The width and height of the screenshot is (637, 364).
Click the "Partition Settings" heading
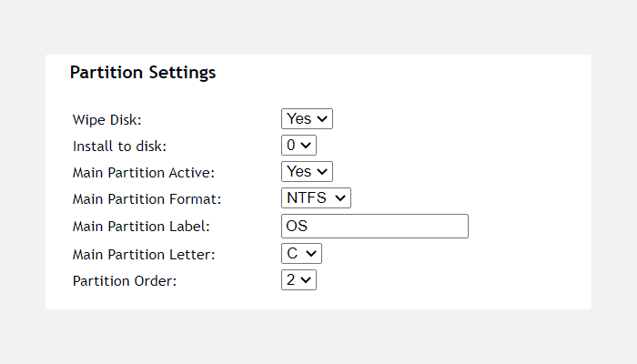click(x=143, y=73)
